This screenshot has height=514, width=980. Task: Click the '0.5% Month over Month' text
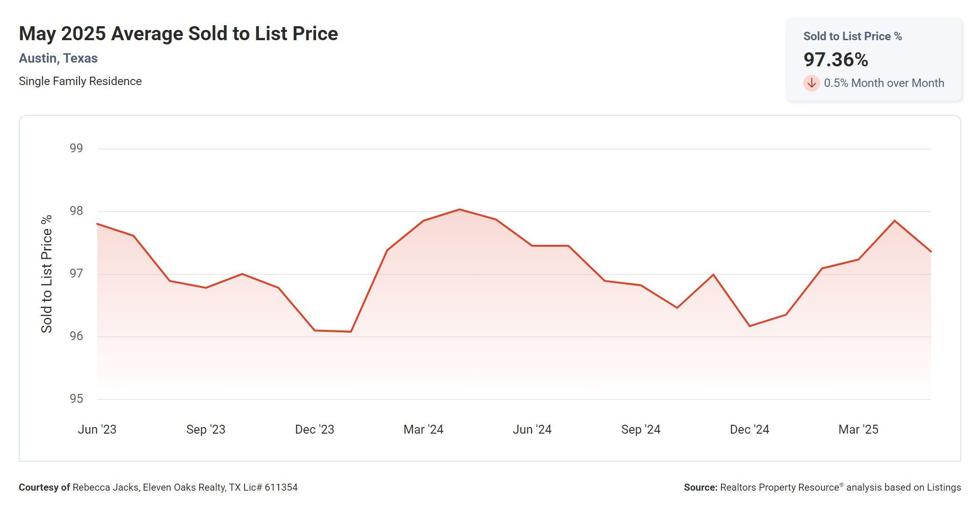click(884, 83)
